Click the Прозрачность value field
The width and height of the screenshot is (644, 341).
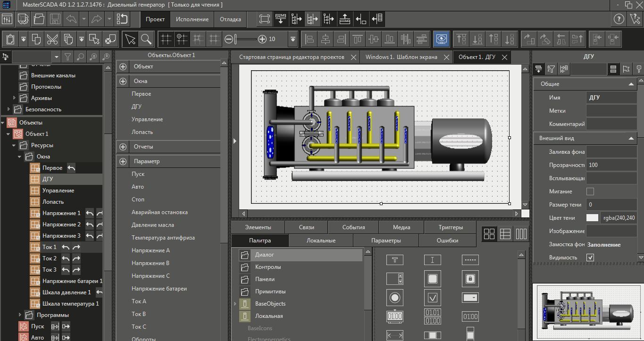tap(611, 165)
